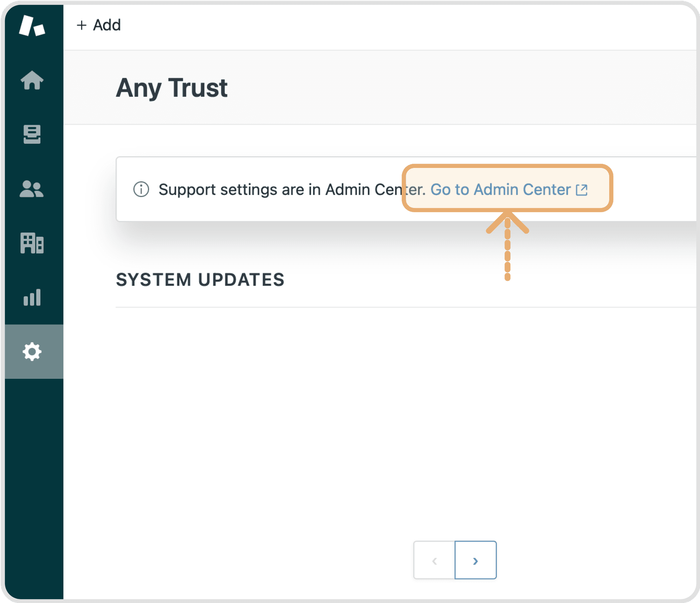
Task: Click the empty area below SYSTEM UPDATES divider
Action: click(375, 417)
